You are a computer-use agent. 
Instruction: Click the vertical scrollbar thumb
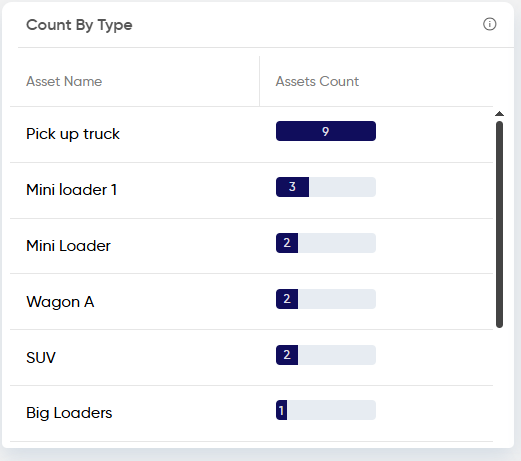499,224
